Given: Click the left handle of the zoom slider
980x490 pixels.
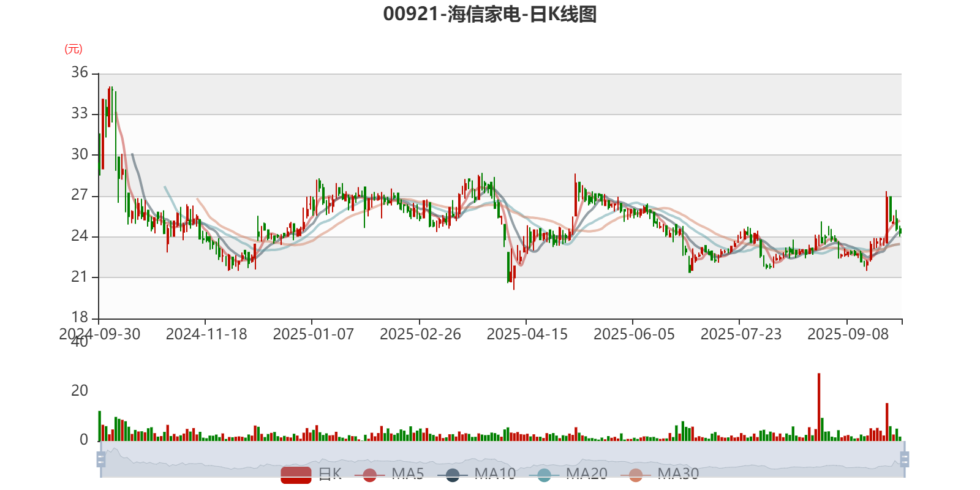Looking at the screenshot, I should (101, 459).
